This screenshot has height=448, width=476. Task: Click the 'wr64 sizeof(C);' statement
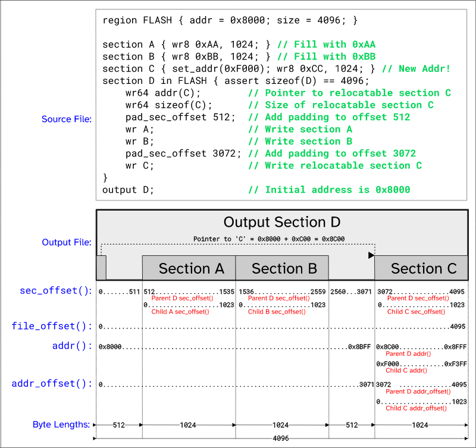pyautogui.click(x=169, y=105)
